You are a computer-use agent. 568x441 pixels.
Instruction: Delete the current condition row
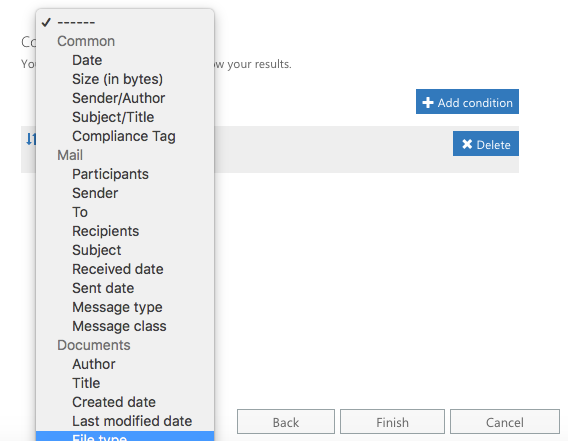tap(486, 144)
